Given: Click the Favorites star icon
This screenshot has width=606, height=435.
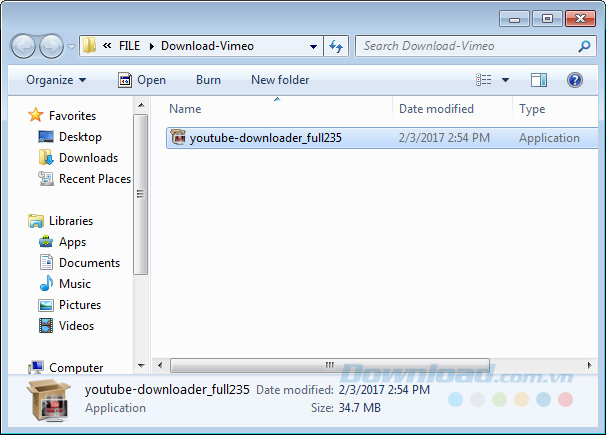Looking at the screenshot, I should [36, 115].
